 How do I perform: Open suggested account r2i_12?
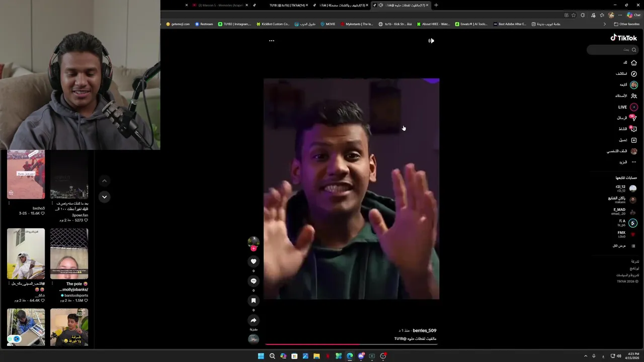[x=625, y=189]
